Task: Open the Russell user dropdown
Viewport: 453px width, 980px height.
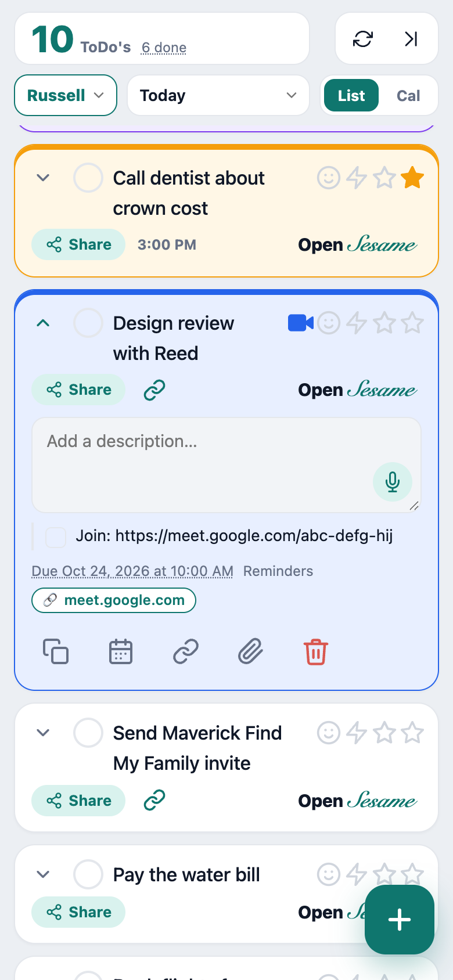Action: tap(66, 95)
